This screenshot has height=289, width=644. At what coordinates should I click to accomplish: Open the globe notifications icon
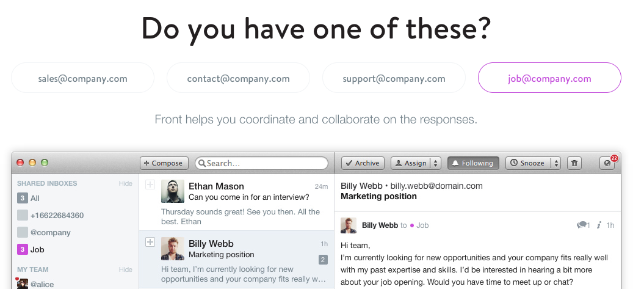tap(607, 163)
